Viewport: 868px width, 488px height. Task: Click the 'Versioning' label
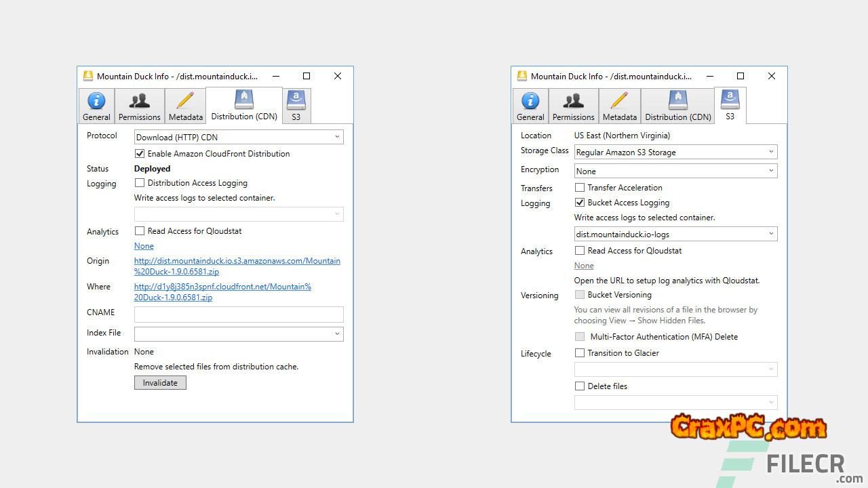(540, 296)
